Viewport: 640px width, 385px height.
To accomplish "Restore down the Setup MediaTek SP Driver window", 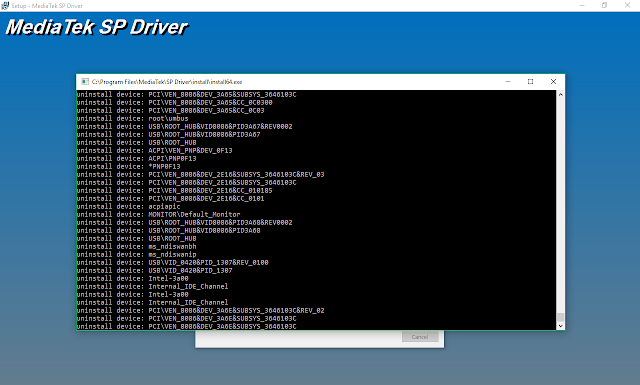I will click(x=604, y=6).
